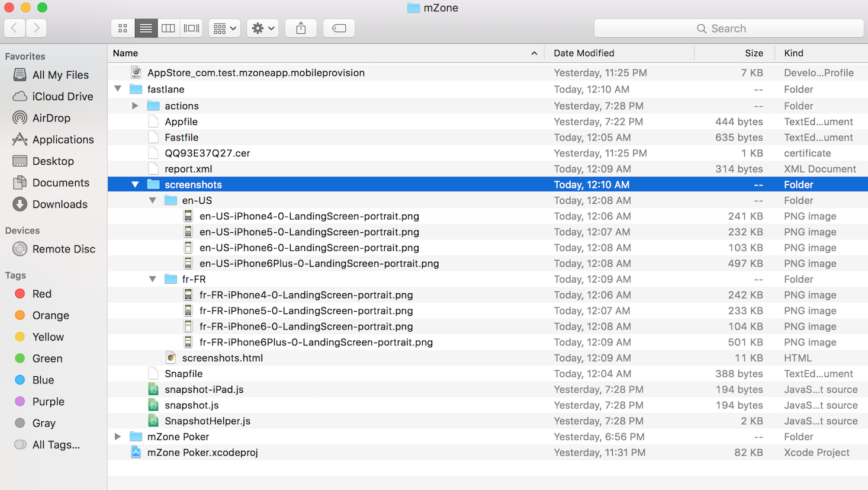Click the Share toolbar icon
The width and height of the screenshot is (868, 490).
click(301, 28)
